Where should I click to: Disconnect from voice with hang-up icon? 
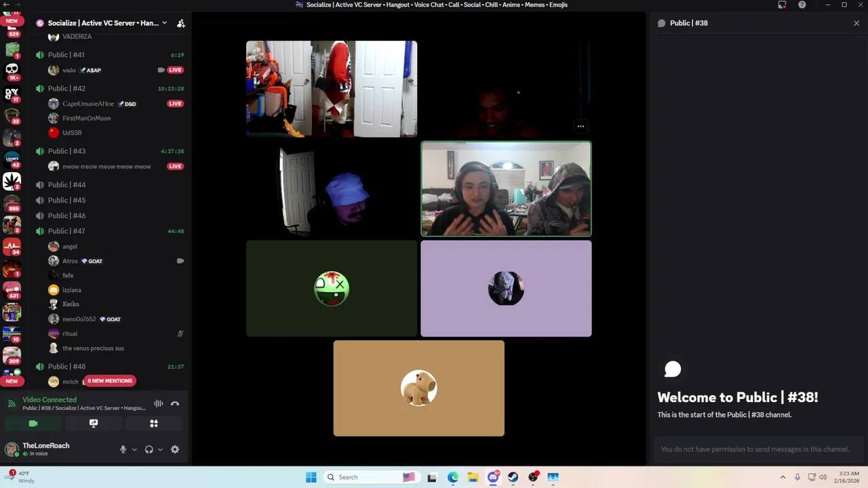[x=175, y=403]
